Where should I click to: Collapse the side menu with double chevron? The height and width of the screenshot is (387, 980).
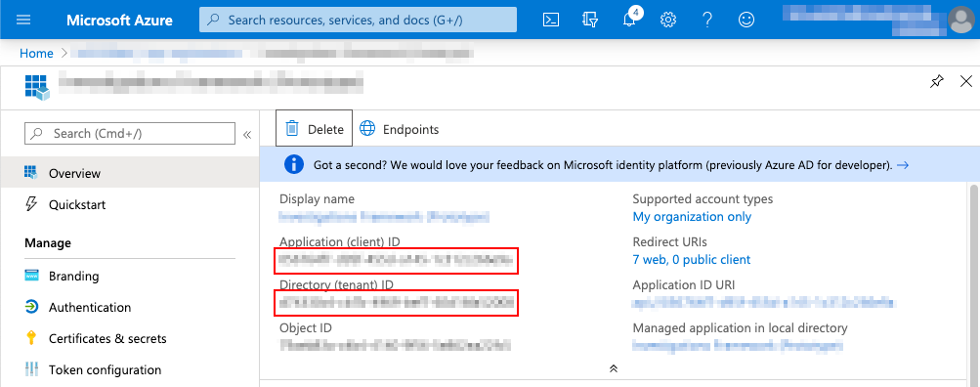click(x=247, y=135)
